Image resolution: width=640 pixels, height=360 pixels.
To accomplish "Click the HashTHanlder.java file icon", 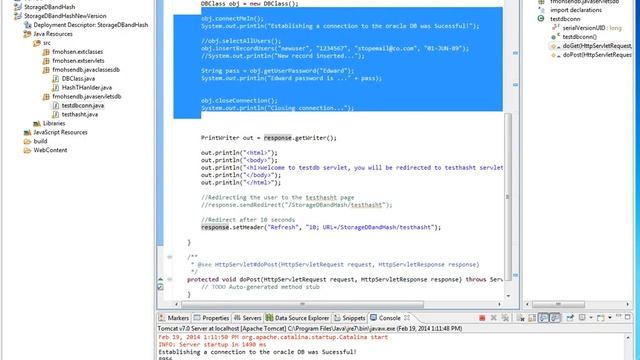I will coord(56,88).
